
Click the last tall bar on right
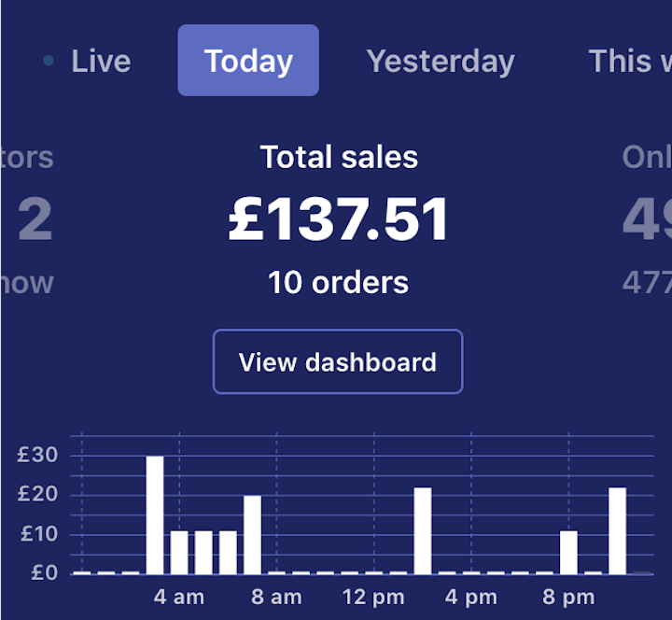(617, 530)
